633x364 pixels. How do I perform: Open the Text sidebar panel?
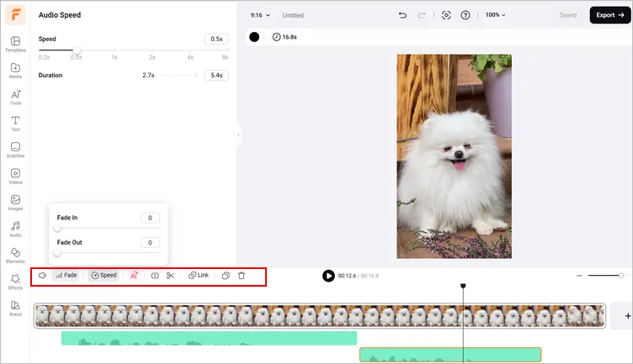[x=15, y=124]
